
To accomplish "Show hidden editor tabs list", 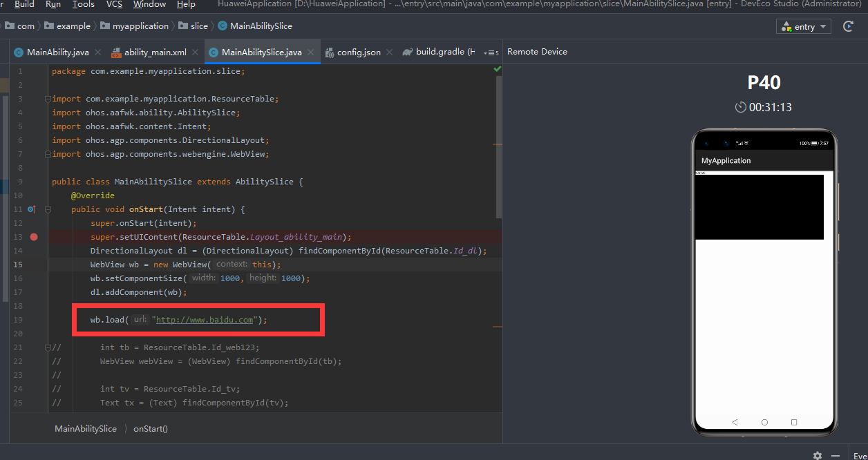I will (491, 52).
